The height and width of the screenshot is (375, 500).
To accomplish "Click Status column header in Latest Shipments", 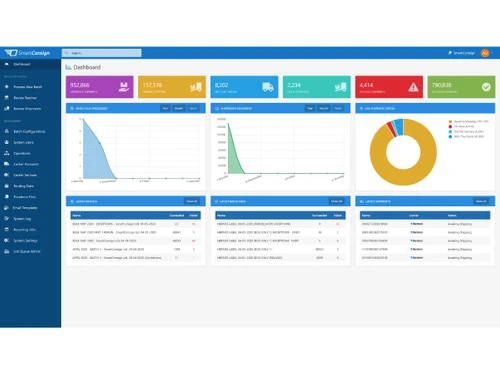I will tap(452, 216).
